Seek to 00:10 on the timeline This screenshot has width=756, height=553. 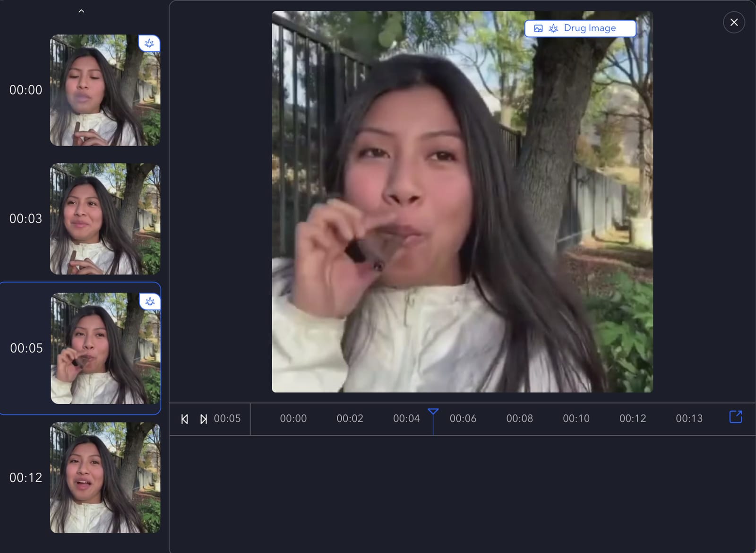(x=576, y=418)
